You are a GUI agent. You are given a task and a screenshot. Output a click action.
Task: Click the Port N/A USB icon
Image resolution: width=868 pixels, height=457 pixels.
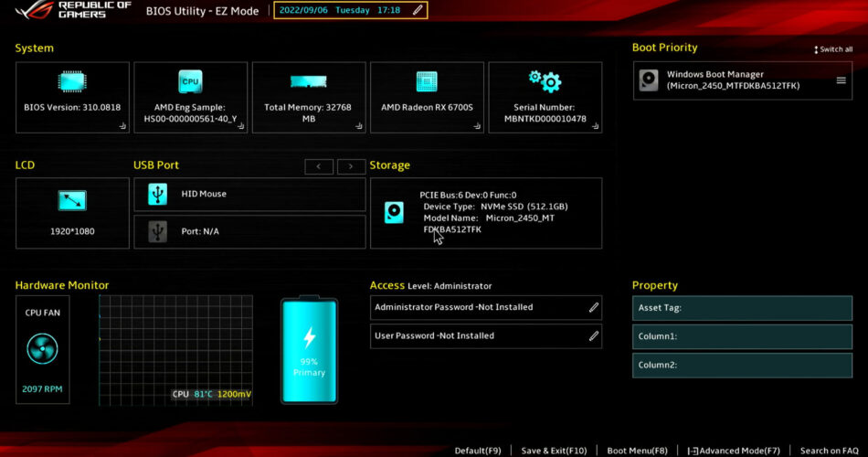158,231
